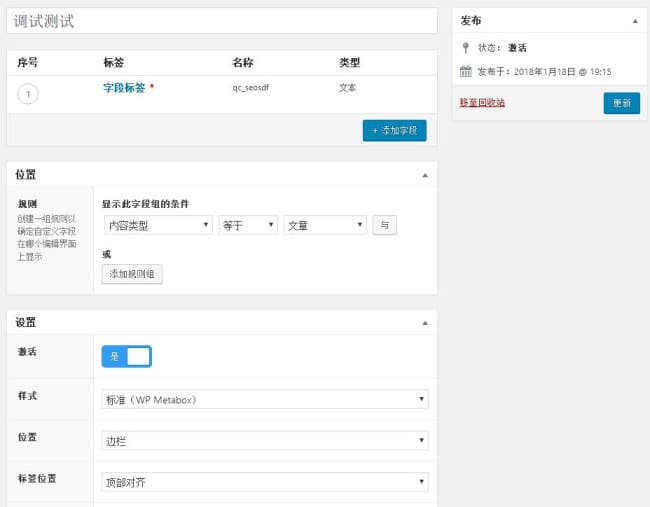Open the '标签位置' dropdown showing 顶部对齐

tap(265, 482)
